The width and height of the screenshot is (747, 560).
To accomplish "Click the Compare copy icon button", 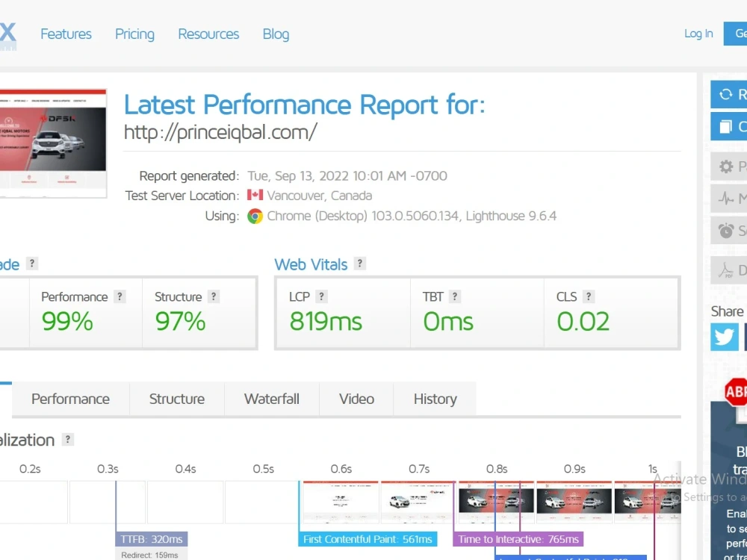I will click(729, 126).
